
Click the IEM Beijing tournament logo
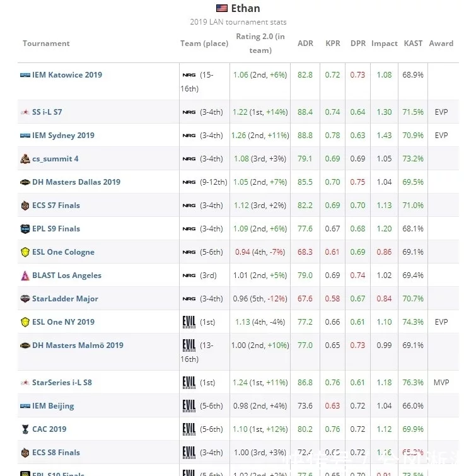pos(25,406)
